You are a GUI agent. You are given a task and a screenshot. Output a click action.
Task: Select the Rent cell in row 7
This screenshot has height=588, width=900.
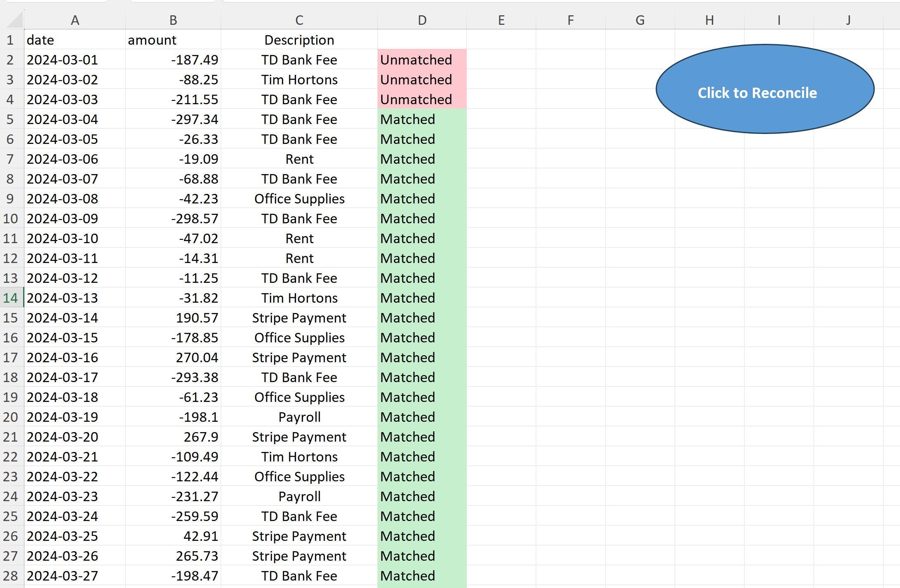[299, 159]
